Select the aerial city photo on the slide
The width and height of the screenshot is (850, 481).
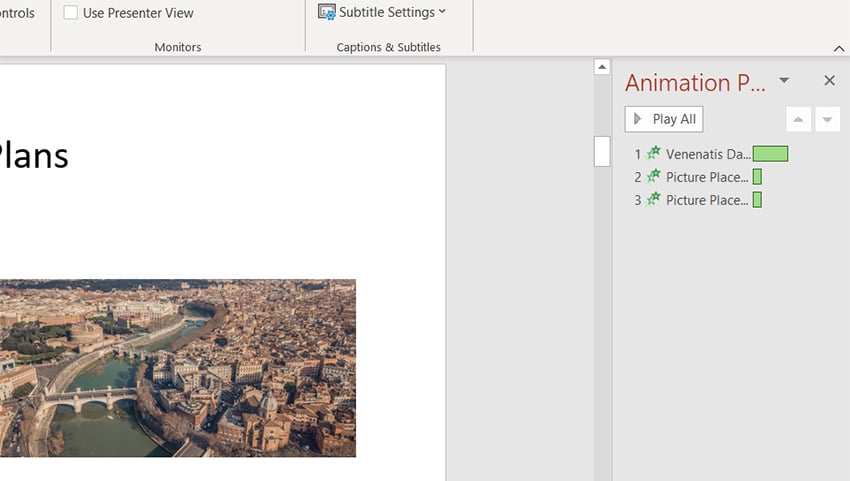(x=178, y=367)
